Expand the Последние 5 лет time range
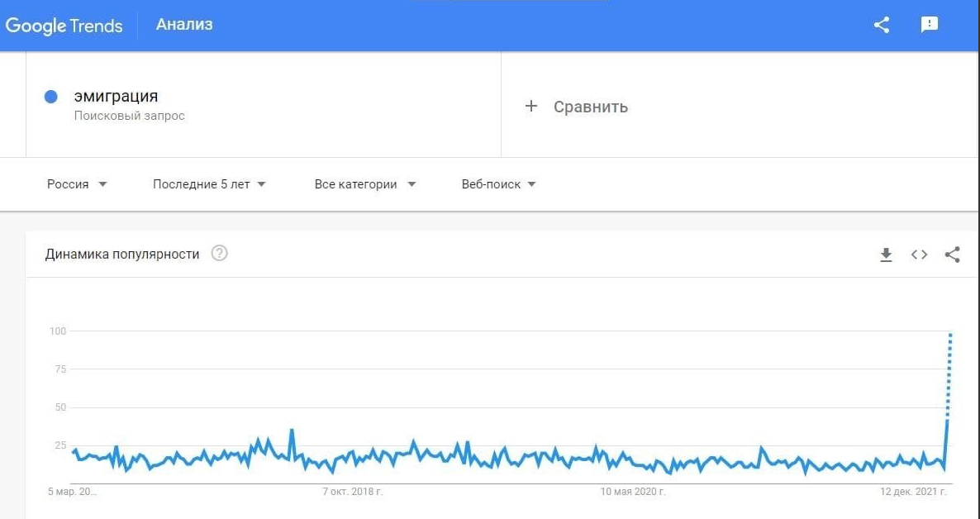 click(209, 184)
